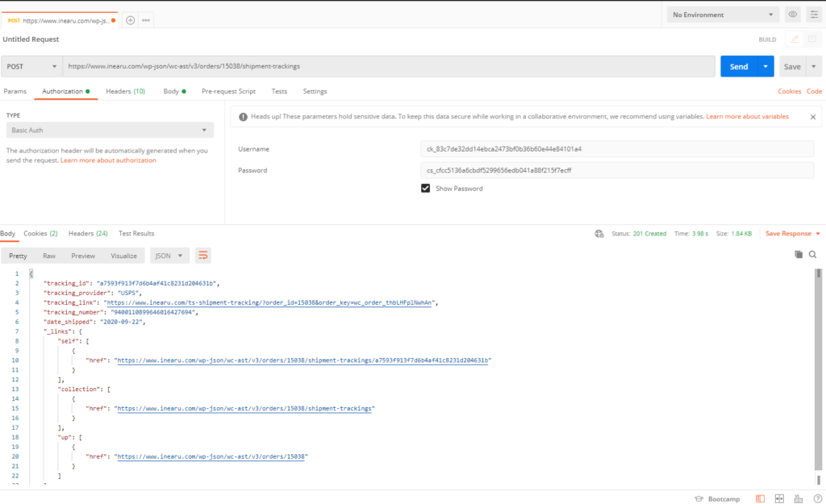Open Help from the bottom-right question icon
This screenshot has width=826, height=504.
click(819, 498)
